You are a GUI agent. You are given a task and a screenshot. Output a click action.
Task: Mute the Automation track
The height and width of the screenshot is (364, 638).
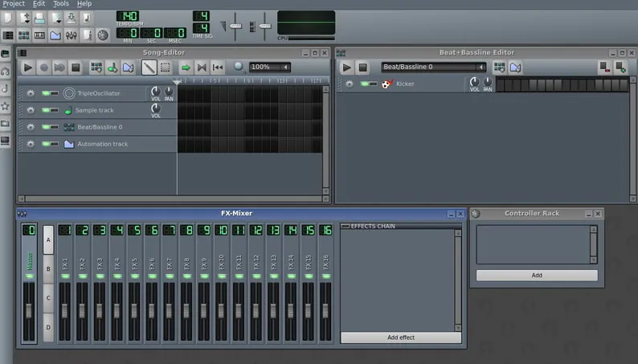click(46, 144)
